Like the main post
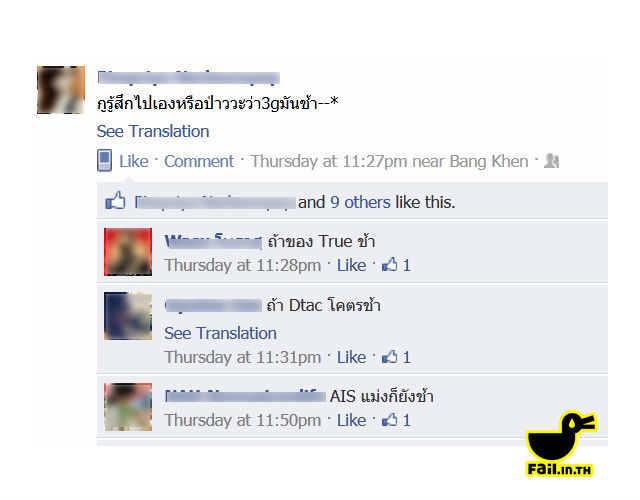Viewport: 640px width, 500px height. pos(133,161)
